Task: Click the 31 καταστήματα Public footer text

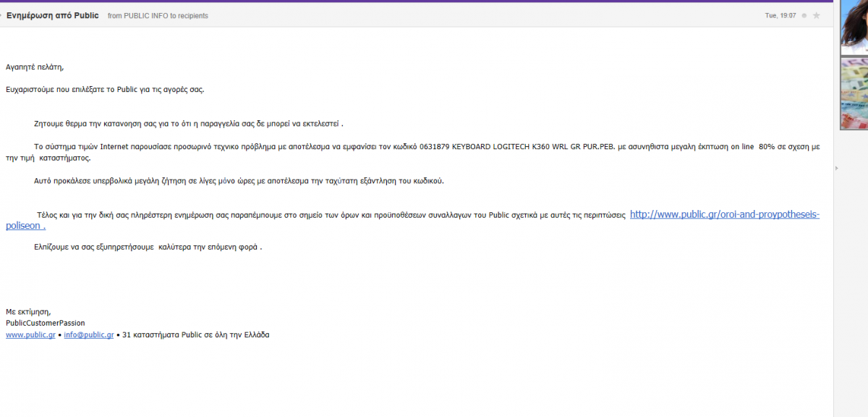Action: 196,335
